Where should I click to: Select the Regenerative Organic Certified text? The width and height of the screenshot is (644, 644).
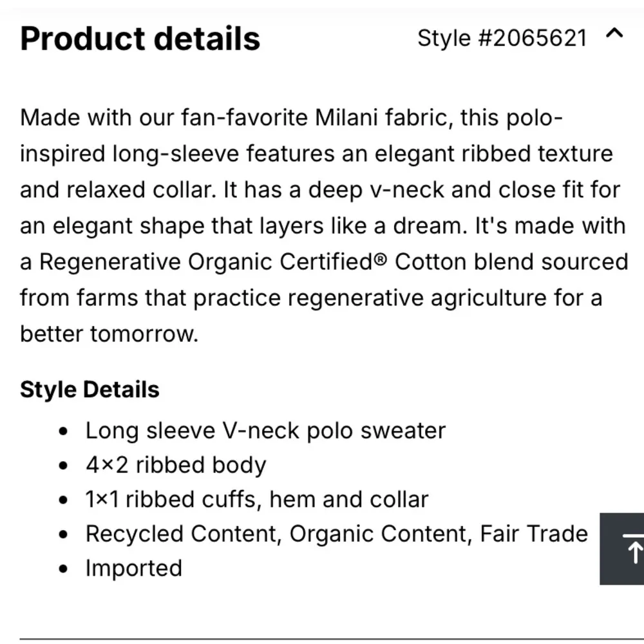(211, 261)
